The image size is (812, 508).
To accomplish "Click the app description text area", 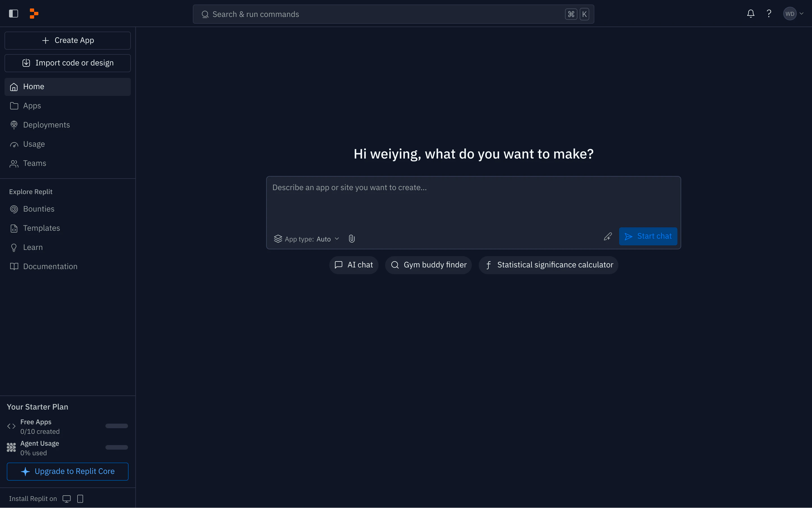I will [473, 202].
